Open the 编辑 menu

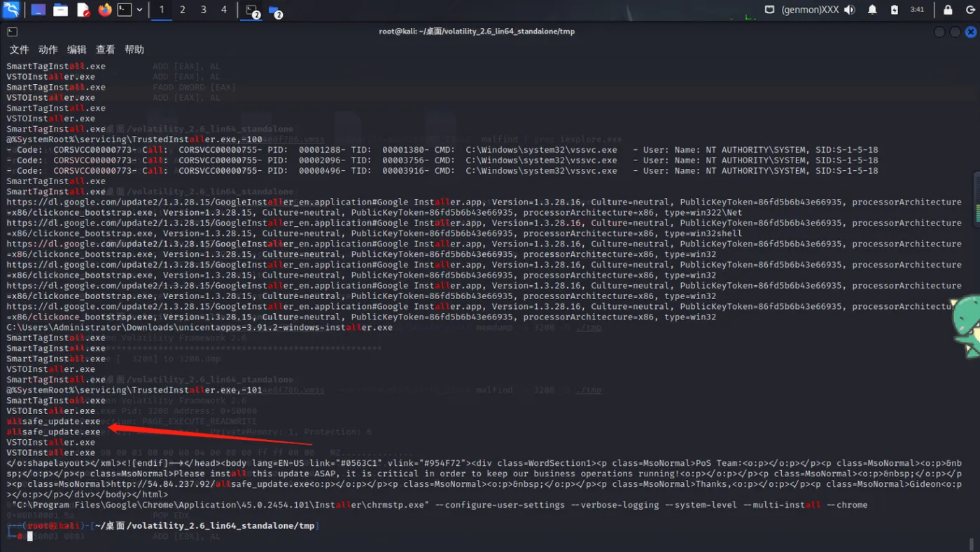tap(76, 50)
